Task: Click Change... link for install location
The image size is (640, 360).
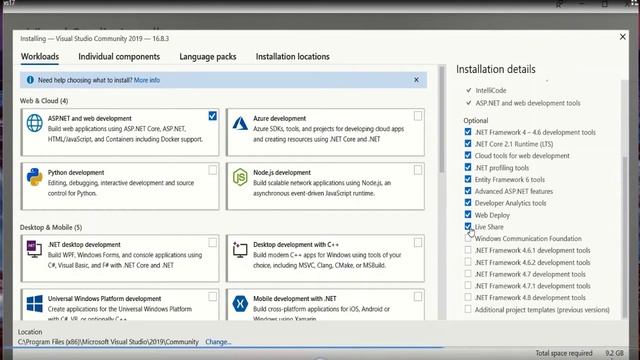Action: pyautogui.click(x=218, y=342)
